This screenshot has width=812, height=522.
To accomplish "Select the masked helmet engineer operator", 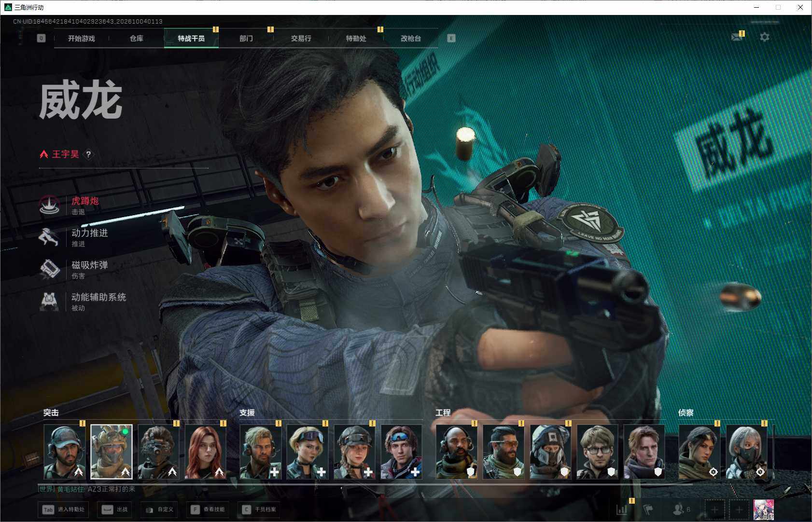I will 550,452.
